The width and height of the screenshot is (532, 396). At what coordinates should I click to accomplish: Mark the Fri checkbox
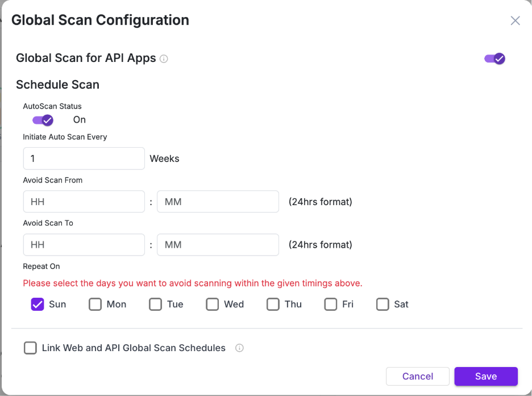pyautogui.click(x=330, y=304)
